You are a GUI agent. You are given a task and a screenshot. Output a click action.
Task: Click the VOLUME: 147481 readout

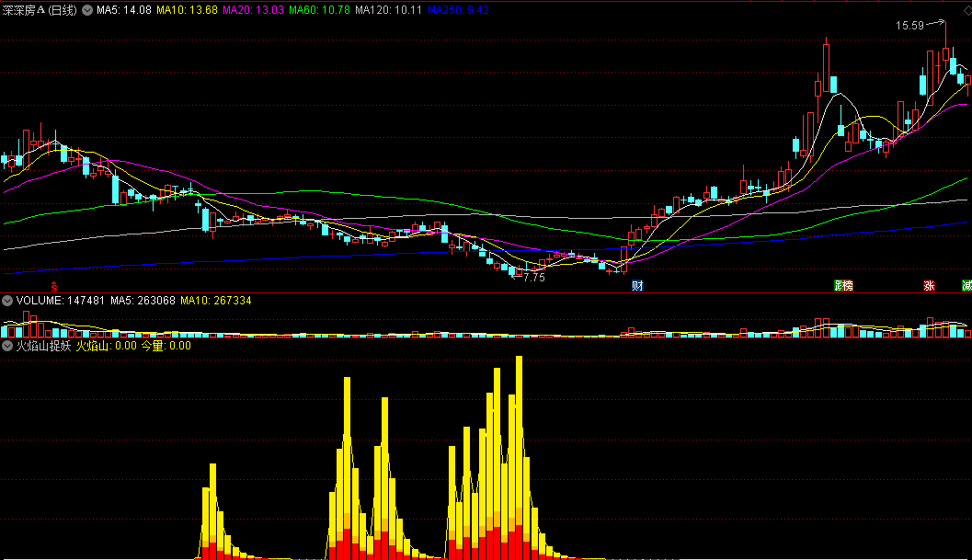coord(60,301)
